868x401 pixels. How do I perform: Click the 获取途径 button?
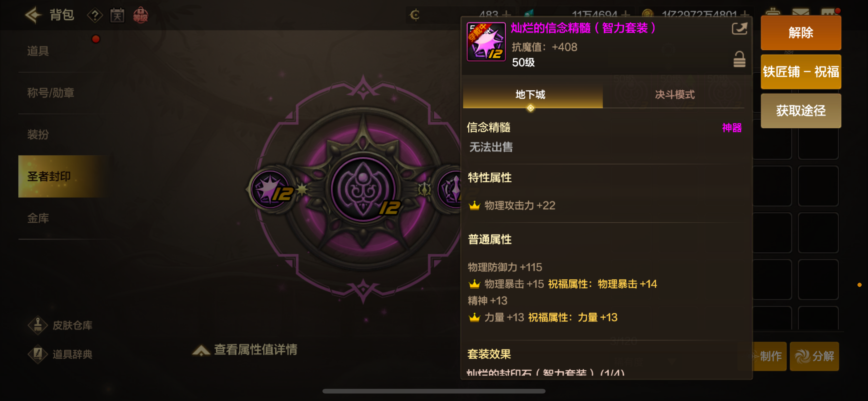(801, 111)
